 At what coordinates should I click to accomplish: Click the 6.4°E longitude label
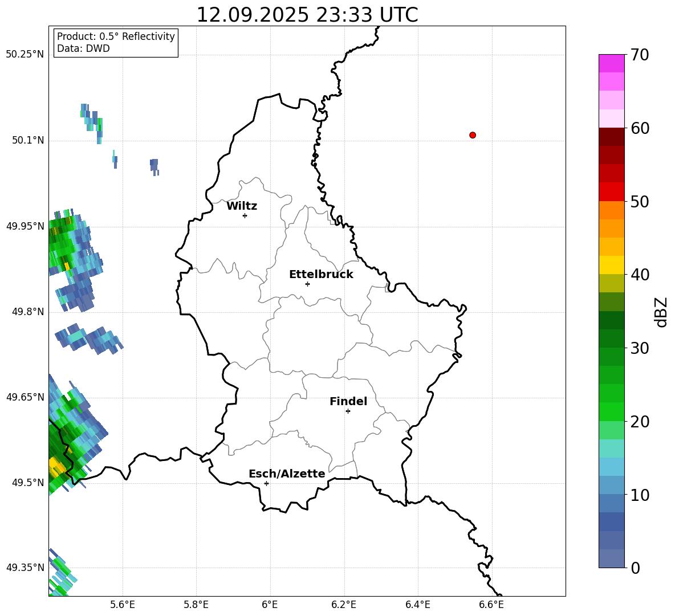coord(417,605)
